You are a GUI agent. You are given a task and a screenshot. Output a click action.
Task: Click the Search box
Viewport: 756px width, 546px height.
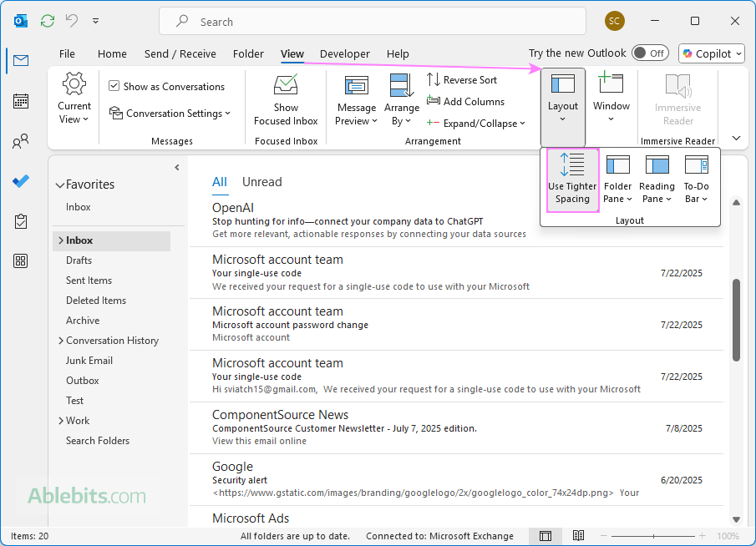[x=373, y=21]
